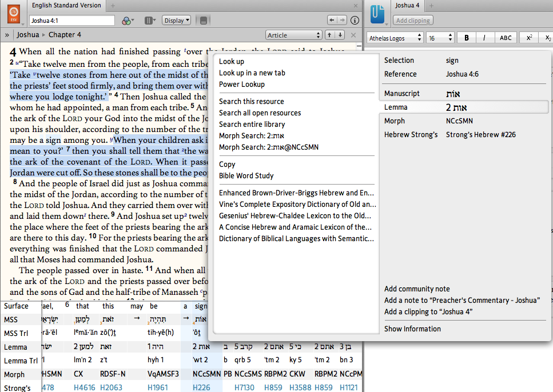Viewport: 553px width, 392px height.
Task: Move to next article with down arrow
Action: [340, 35]
